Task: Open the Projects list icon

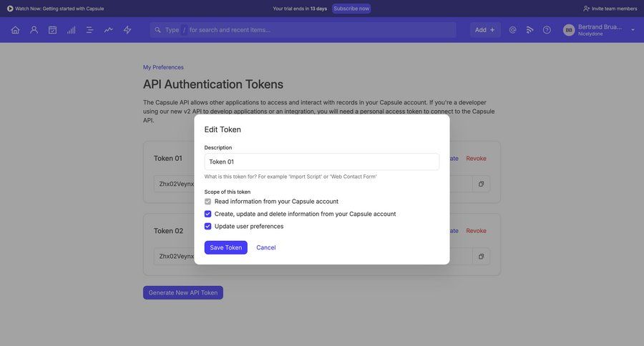Action: 90,30
